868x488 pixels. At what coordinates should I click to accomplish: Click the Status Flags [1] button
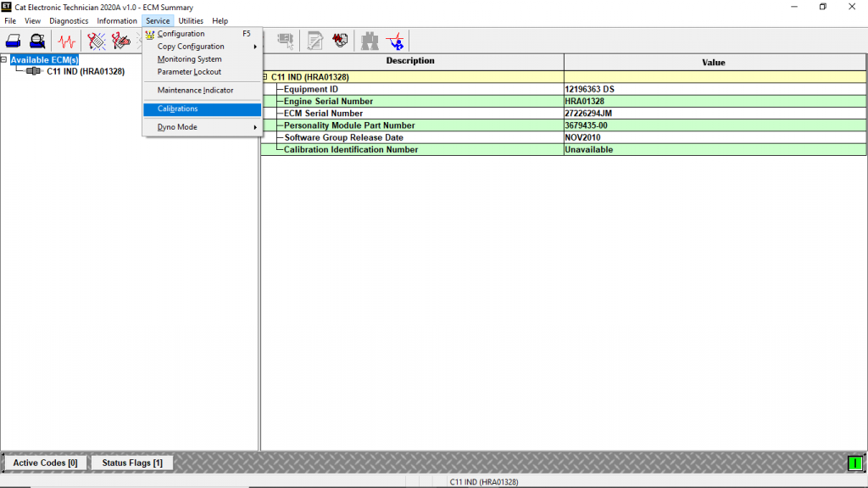click(131, 462)
